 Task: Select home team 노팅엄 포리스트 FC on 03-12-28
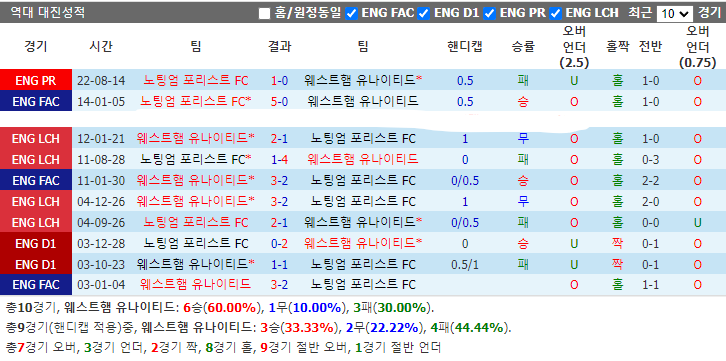pos(196,243)
